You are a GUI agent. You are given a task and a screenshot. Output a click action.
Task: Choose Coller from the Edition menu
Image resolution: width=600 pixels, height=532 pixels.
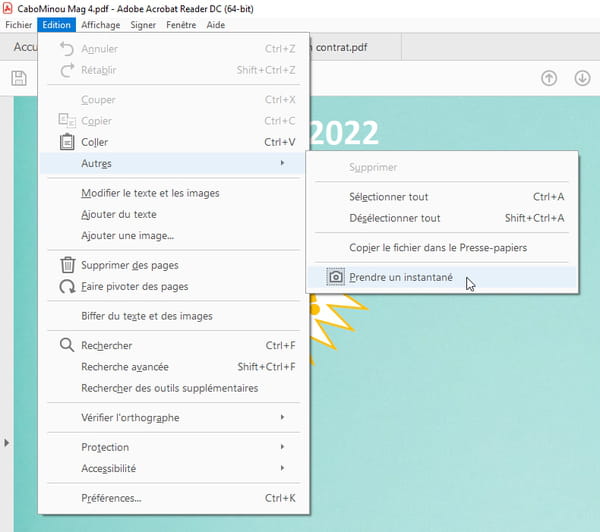click(x=173, y=142)
